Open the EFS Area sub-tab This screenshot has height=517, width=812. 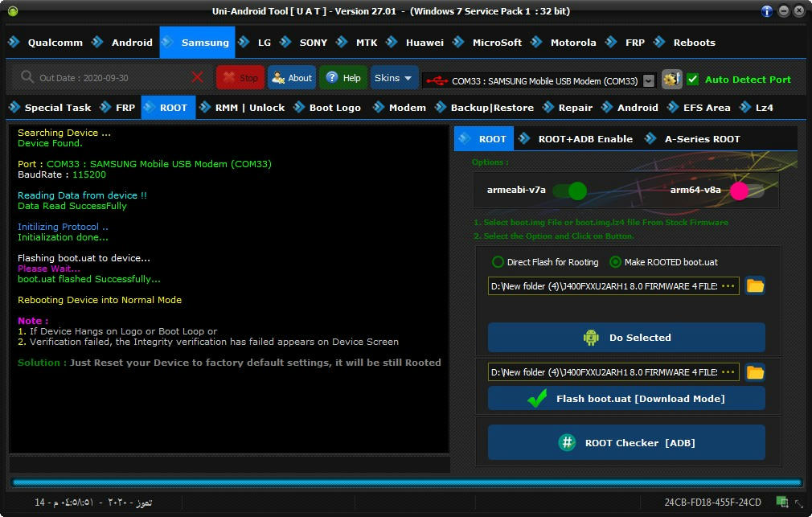(699, 108)
